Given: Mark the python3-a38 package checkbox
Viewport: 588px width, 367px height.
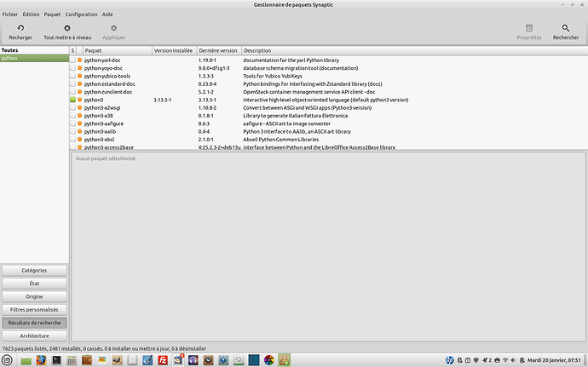Looking at the screenshot, I should point(74,116).
